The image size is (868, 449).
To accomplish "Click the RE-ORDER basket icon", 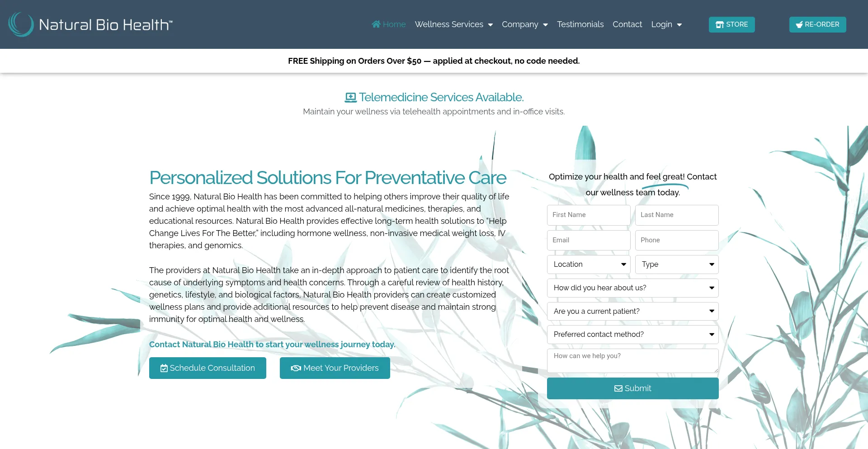I will tap(799, 25).
